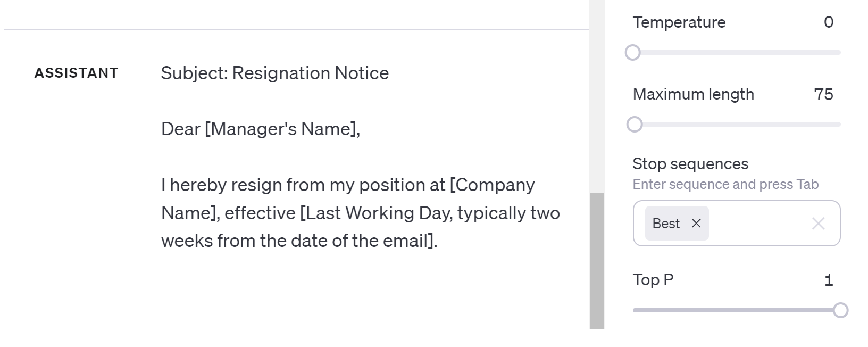Click the scrollbar track above the thumb
Screen dimensions: 868x347
[597, 96]
